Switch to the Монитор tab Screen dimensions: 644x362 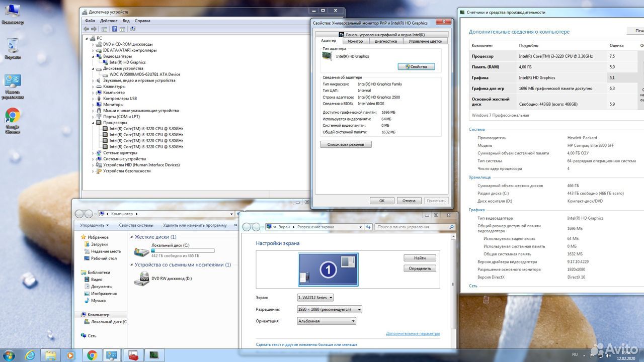pos(355,41)
